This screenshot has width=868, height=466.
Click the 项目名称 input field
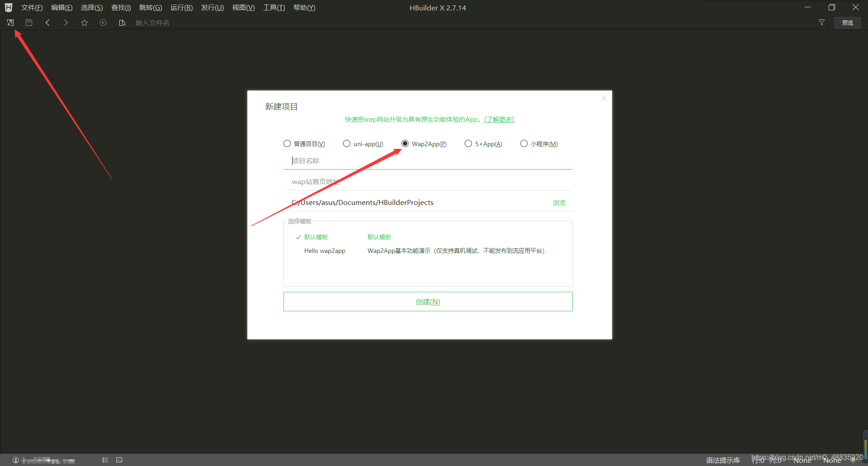point(428,161)
